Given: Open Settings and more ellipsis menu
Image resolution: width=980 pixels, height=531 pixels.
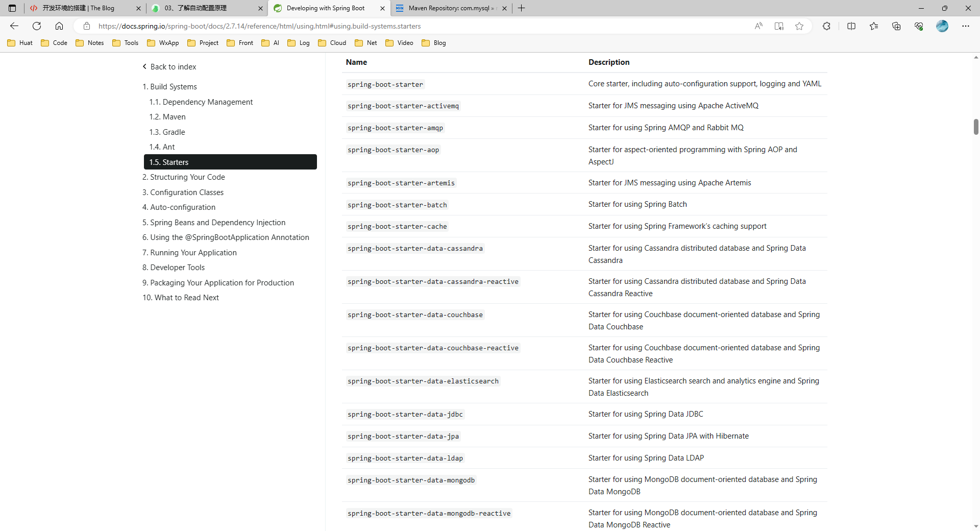Looking at the screenshot, I should pos(965,26).
